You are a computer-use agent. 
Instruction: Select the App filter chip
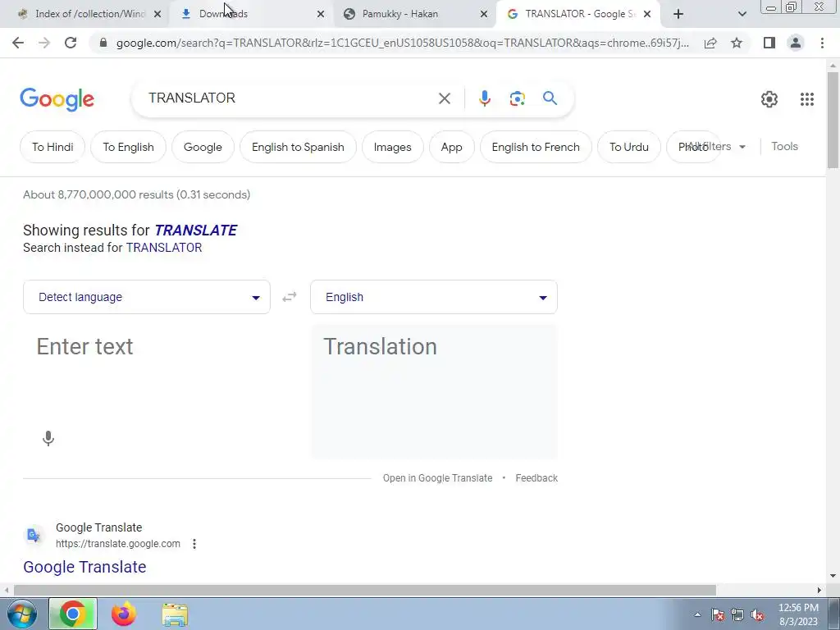(x=452, y=147)
